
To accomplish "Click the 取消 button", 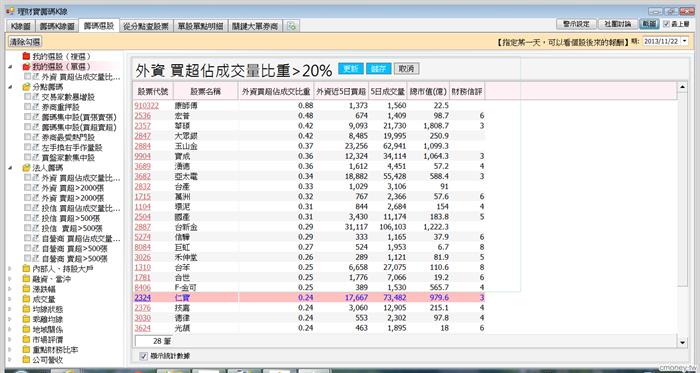I will [406, 69].
